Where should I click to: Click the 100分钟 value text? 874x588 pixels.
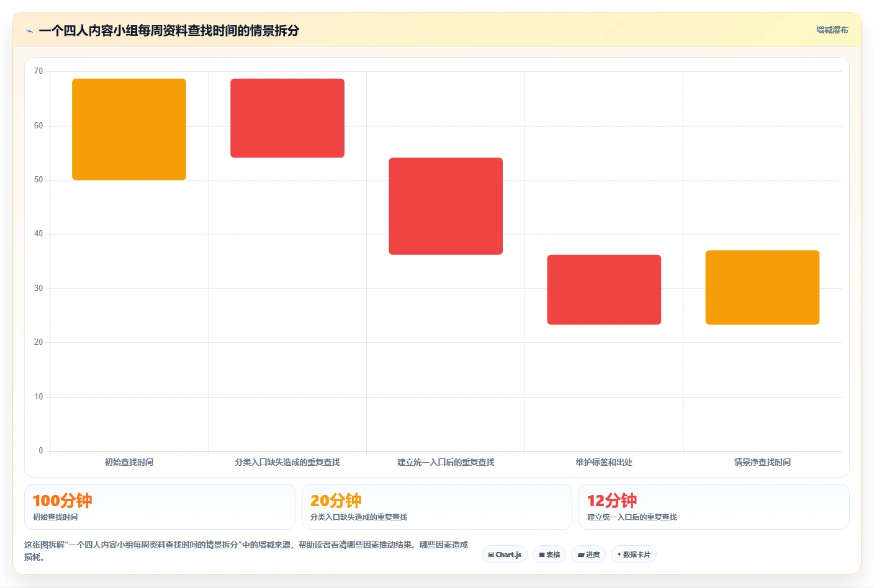62,501
